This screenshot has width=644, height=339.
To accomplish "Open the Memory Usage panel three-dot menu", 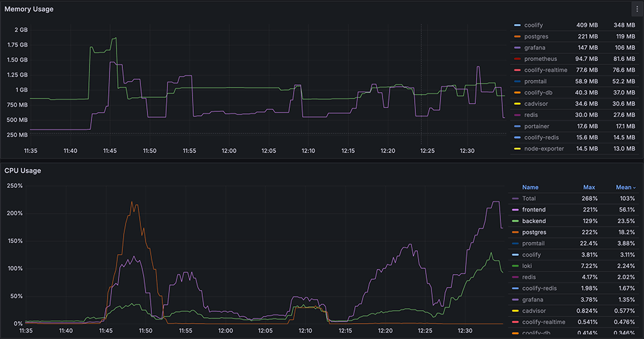I will point(636,9).
